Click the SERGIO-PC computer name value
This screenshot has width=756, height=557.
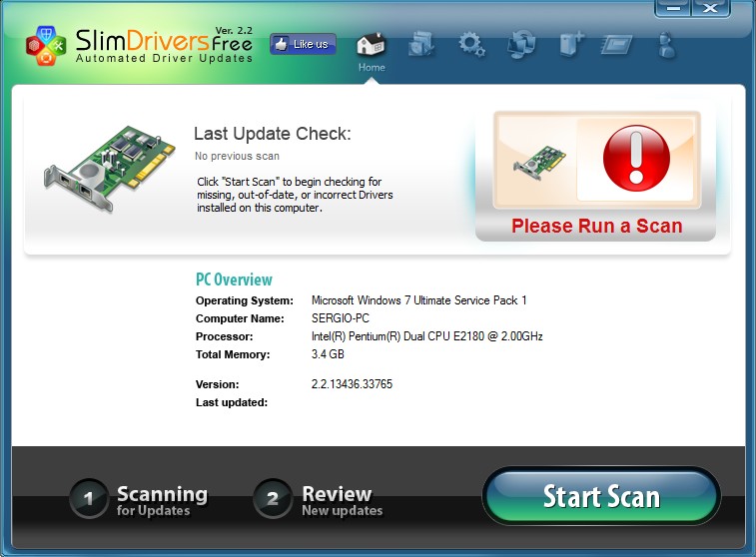(341, 318)
